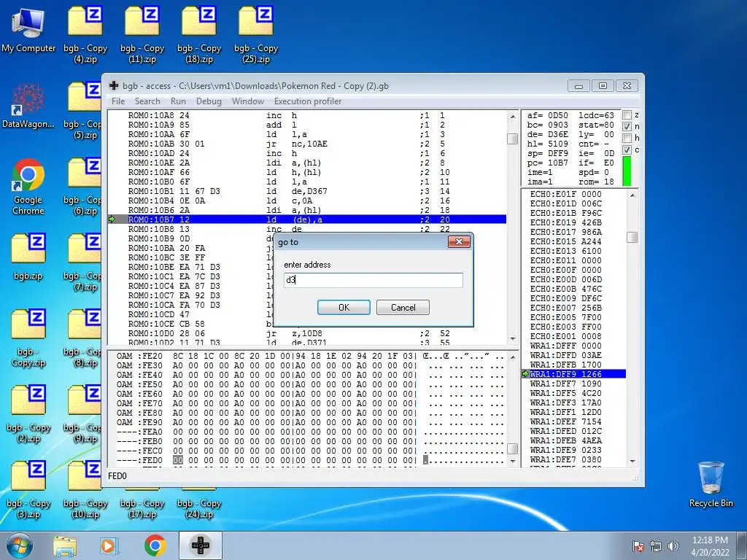Open Chrome from the taskbar
The image size is (747, 560).
pyautogui.click(x=155, y=545)
